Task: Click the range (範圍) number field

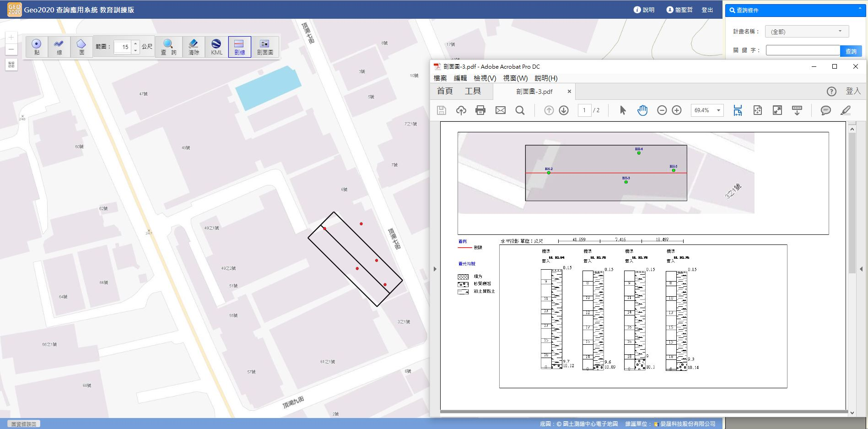Action: click(123, 47)
